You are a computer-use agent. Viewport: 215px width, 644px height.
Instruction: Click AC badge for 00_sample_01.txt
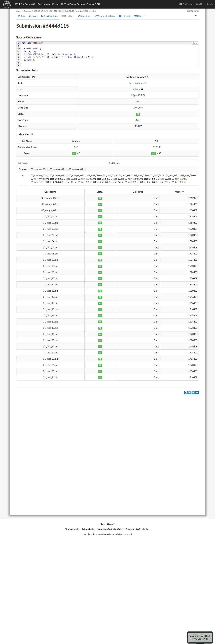pos(100,204)
